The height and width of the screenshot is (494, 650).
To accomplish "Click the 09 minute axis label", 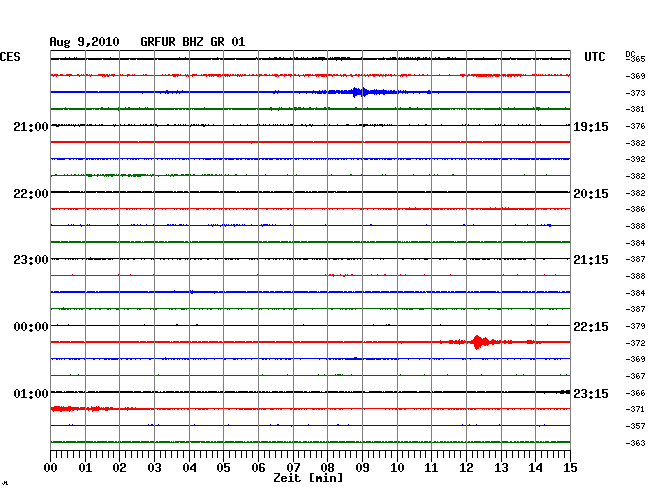I will point(362,467).
